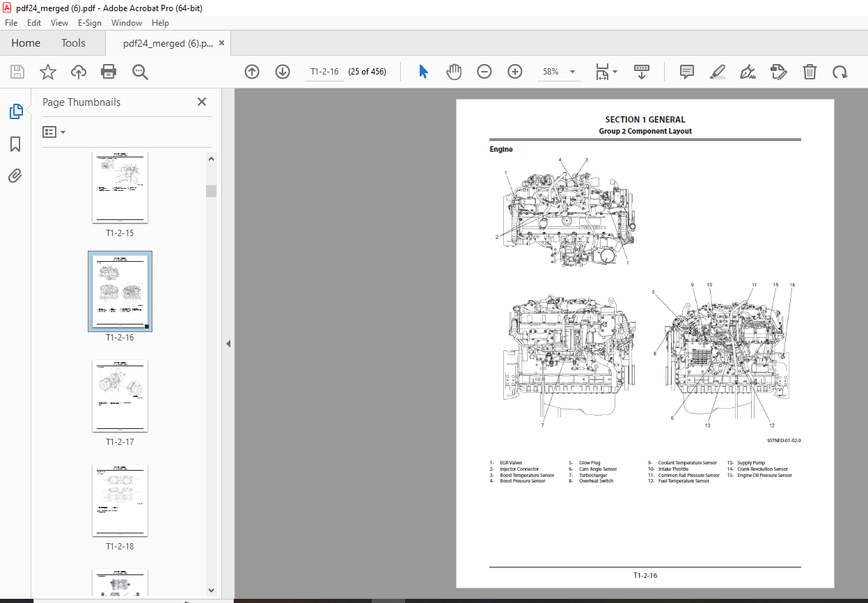Screen dimensions: 868x603
Task: Click thumbnail scrollbar up arrow
Action: pos(212,159)
